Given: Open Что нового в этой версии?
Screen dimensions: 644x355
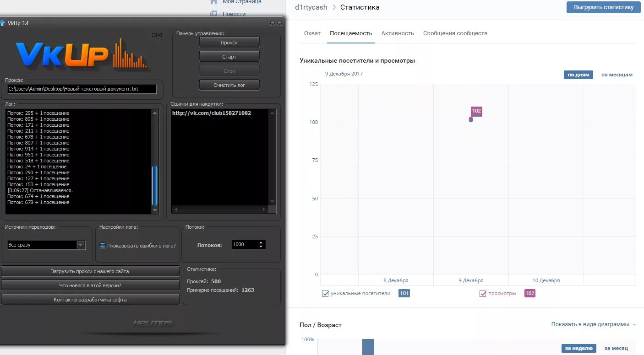Looking at the screenshot, I should pos(90,285).
